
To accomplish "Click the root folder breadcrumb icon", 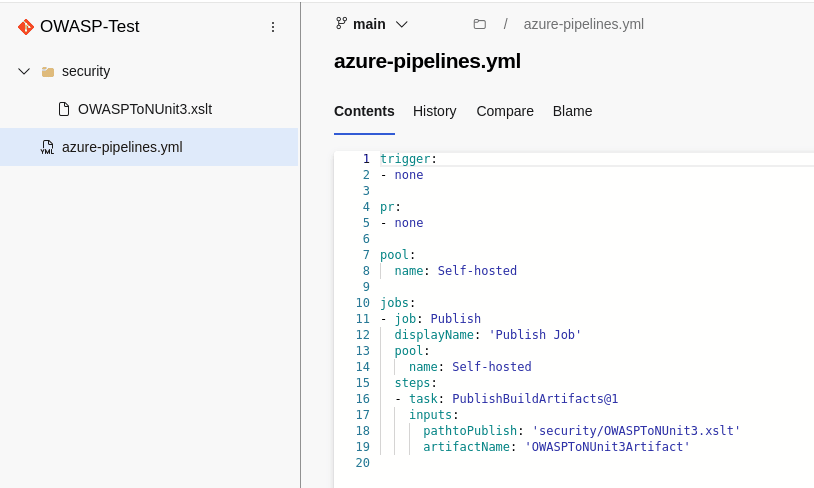I will pos(480,24).
